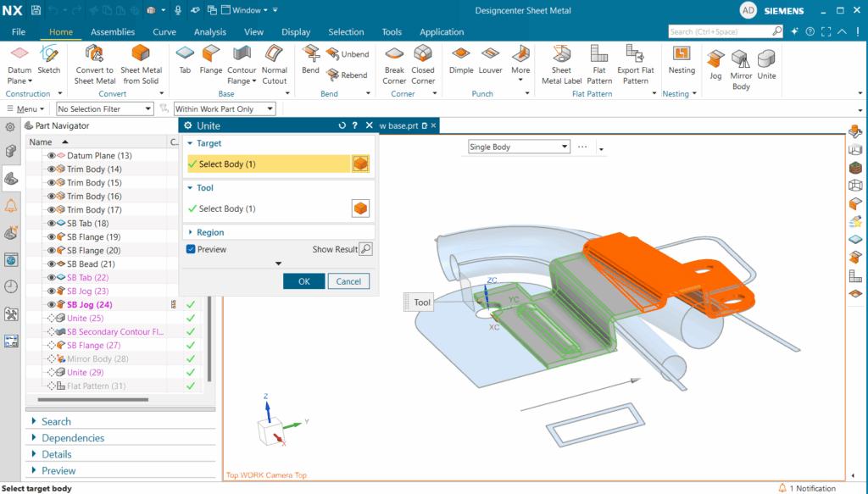Click the Nesting tool icon
This screenshot has height=494, width=868.
[681, 60]
